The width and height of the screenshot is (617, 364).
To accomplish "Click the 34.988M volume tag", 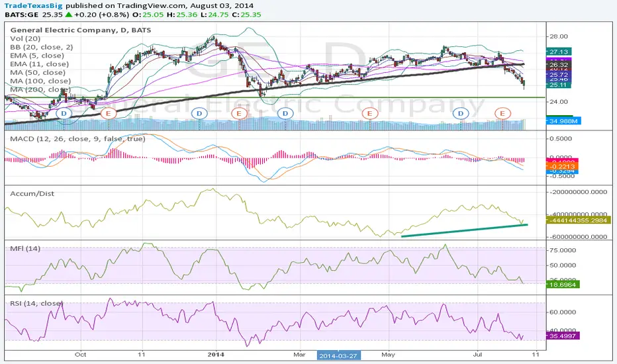I will pos(563,121).
